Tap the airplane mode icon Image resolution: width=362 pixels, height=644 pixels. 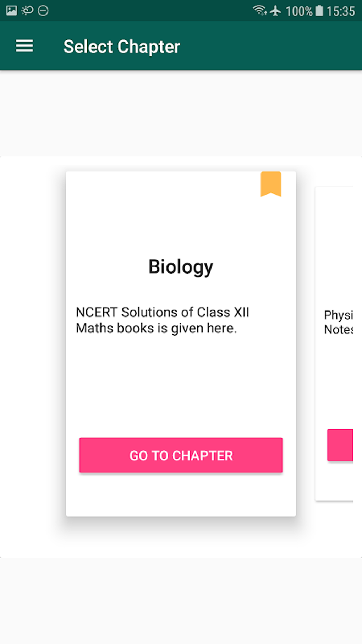(x=275, y=11)
